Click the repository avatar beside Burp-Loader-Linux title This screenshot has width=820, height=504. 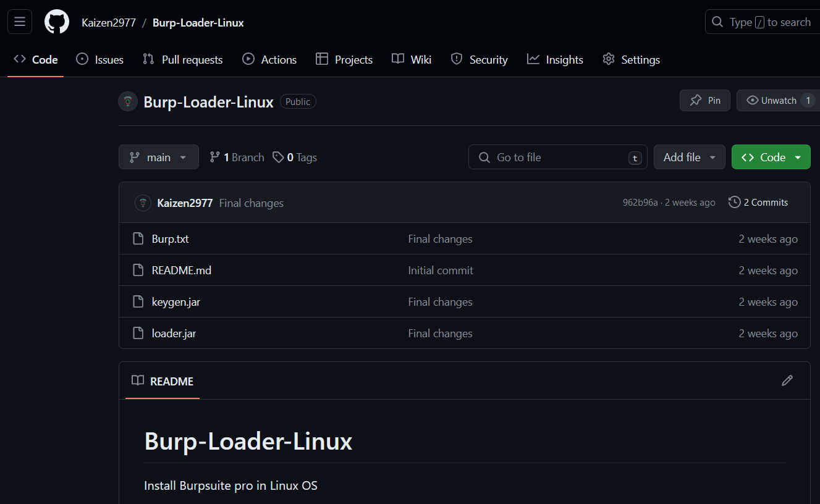(x=128, y=101)
